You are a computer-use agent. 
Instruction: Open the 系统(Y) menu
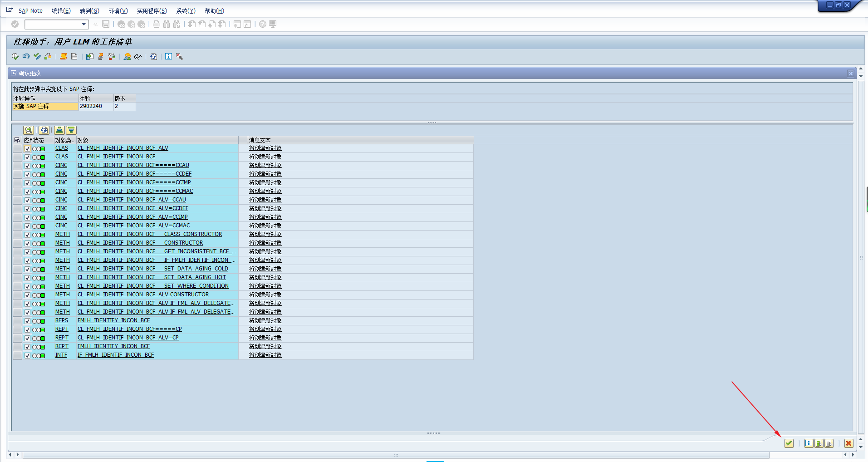[x=186, y=11]
